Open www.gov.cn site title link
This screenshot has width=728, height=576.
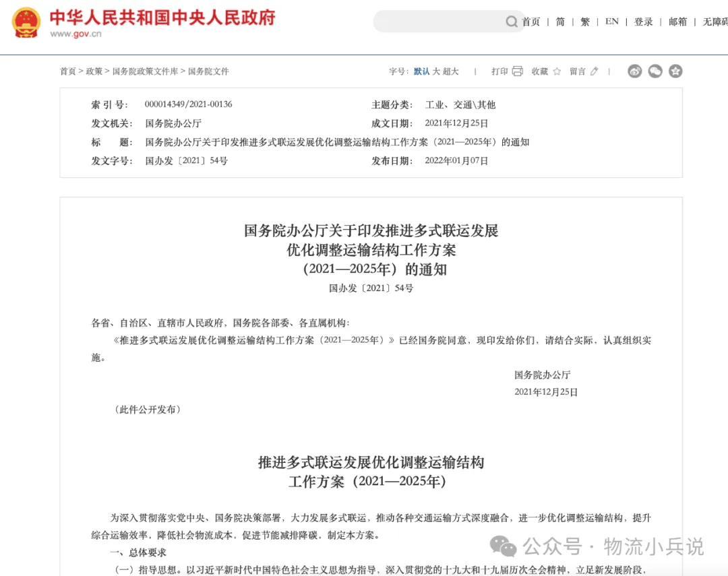(x=75, y=34)
